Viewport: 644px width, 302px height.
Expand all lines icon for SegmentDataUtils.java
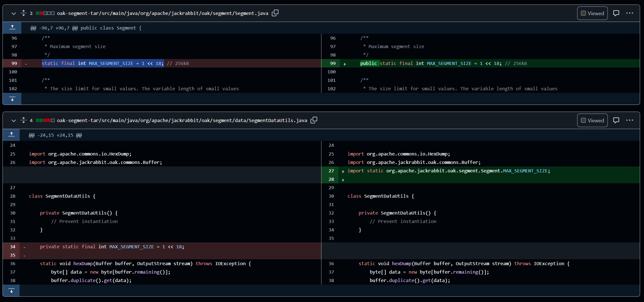pos(24,120)
